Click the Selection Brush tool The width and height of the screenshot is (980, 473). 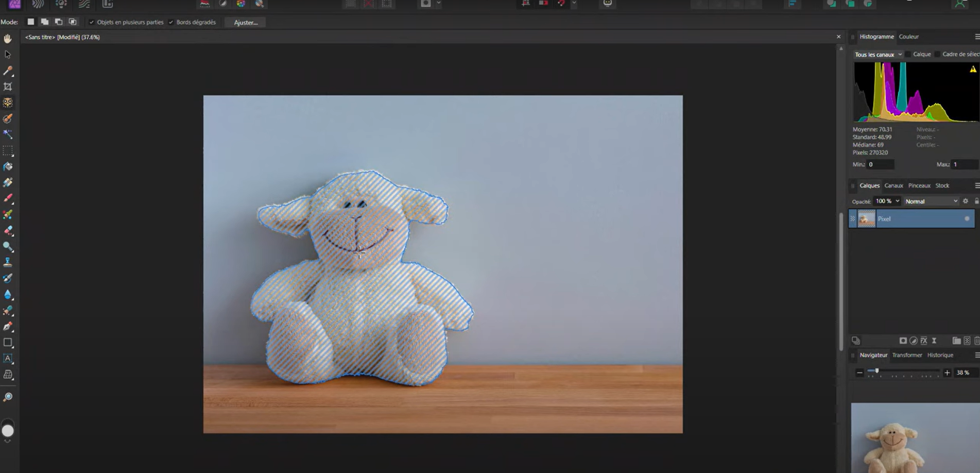point(8,119)
